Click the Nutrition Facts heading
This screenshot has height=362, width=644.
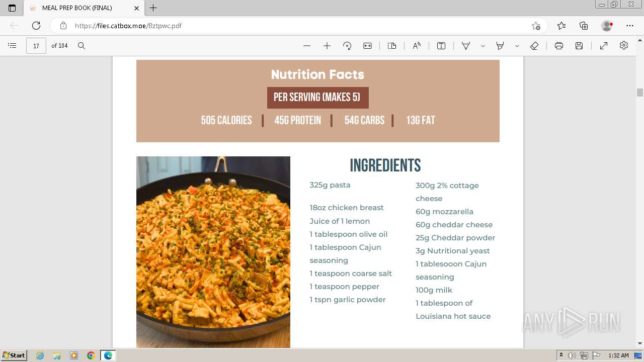[317, 74]
